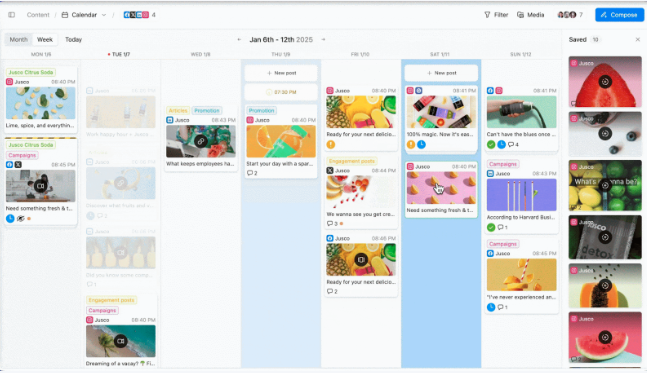Open saved papaya thumbnail

pyautogui.click(x=605, y=286)
